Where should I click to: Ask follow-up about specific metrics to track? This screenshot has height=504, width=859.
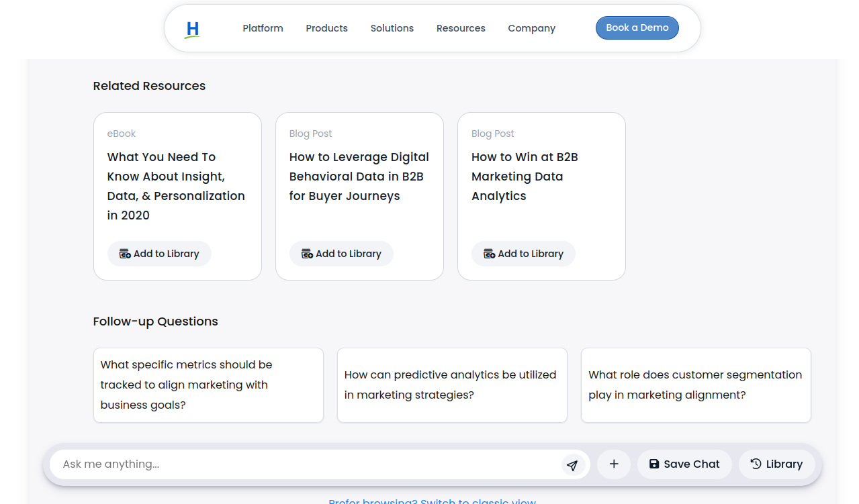(208, 385)
